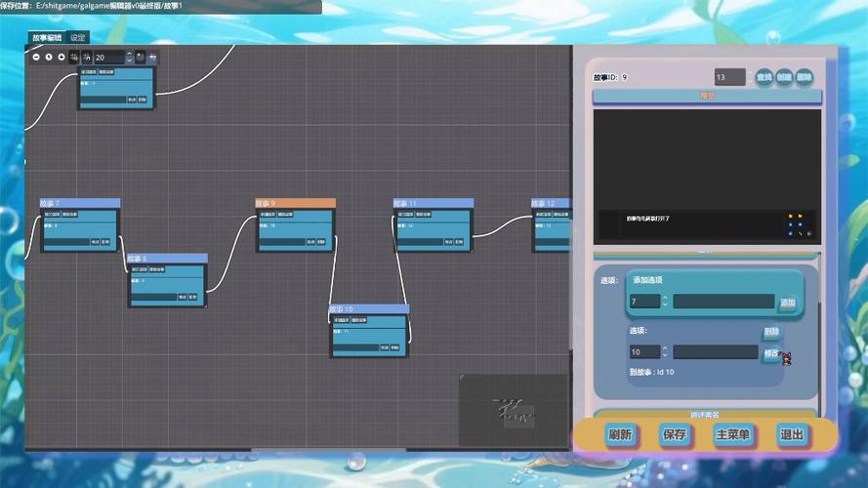Switch to the 设定 tab
868x488 pixels.
[x=78, y=38]
